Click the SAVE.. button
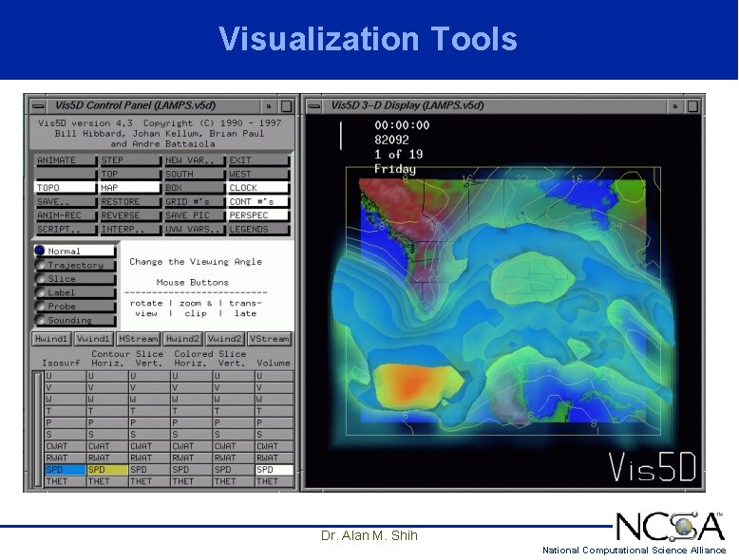This screenshot has height=560, width=739. [66, 201]
